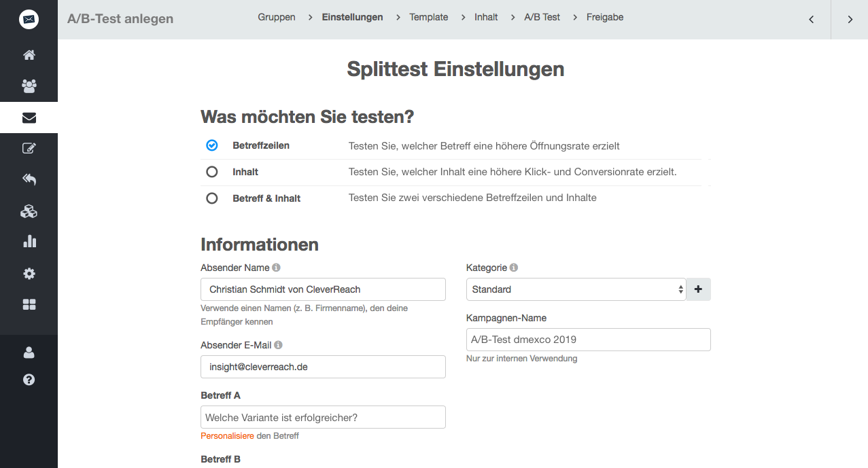Open the bar chart reports icon

29,242
